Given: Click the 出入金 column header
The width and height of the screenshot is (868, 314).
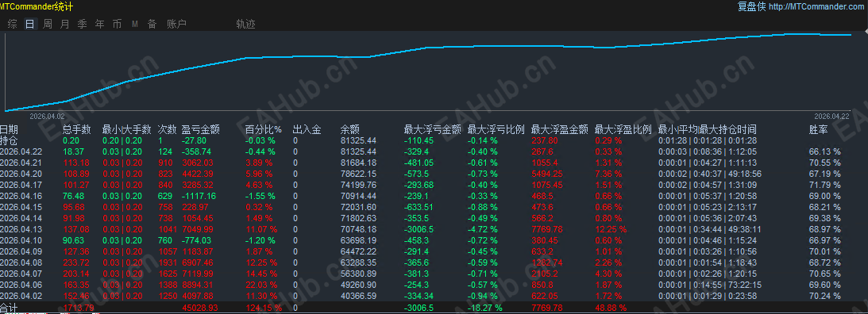Looking at the screenshot, I should point(307,129).
